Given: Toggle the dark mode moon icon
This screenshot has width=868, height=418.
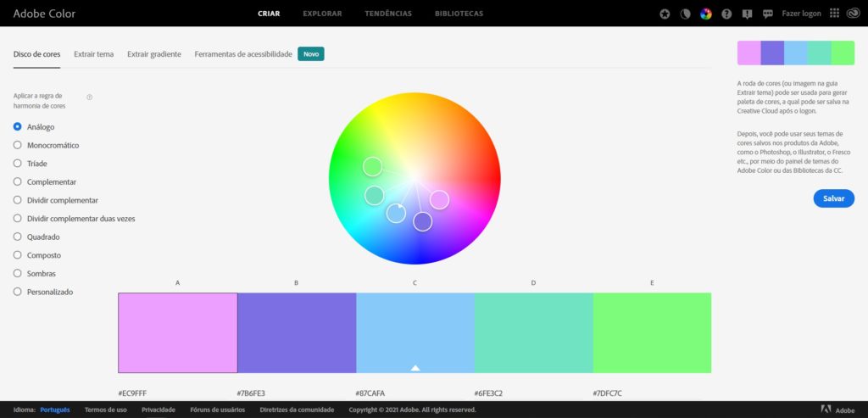Looking at the screenshot, I should coord(685,14).
